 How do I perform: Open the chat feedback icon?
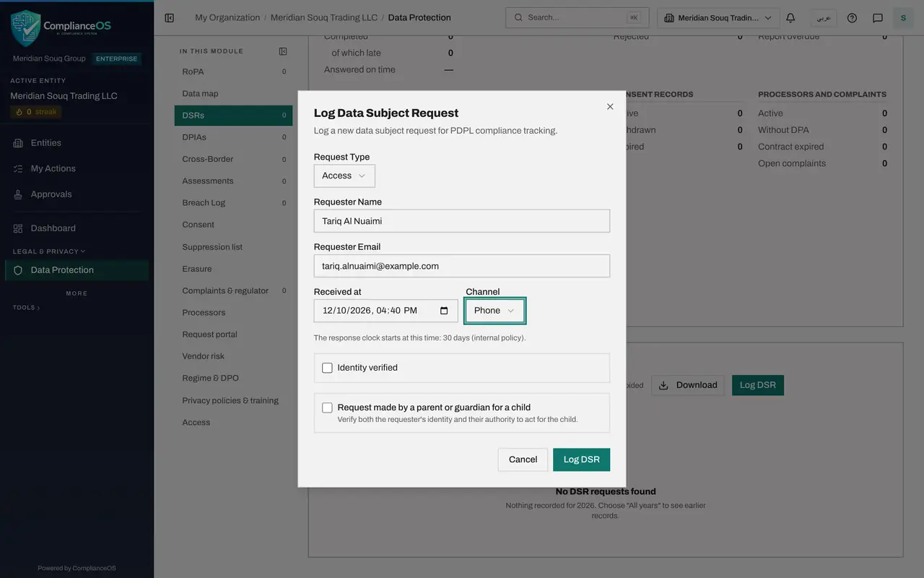(x=878, y=18)
